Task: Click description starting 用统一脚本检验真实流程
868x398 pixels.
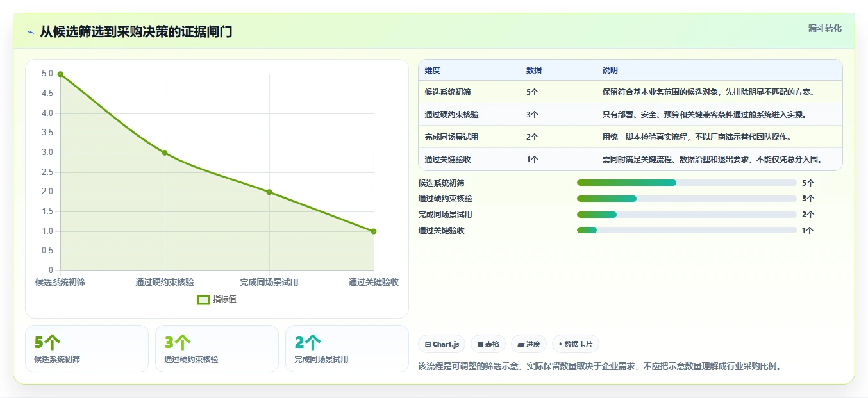Action: pos(696,137)
